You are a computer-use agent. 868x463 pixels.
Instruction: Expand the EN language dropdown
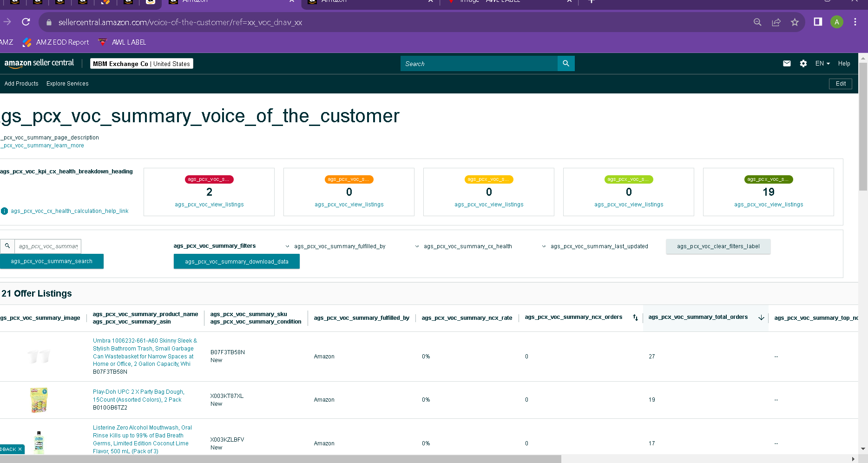822,64
